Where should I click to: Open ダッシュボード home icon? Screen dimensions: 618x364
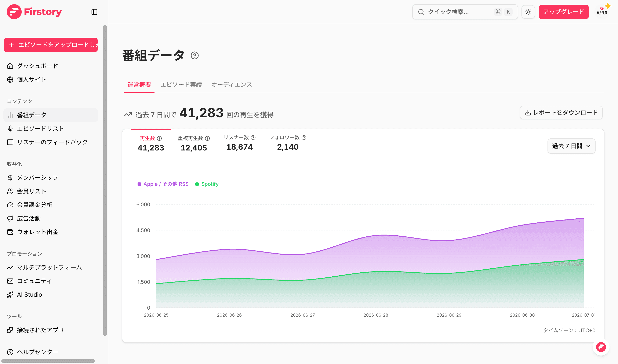(x=10, y=66)
